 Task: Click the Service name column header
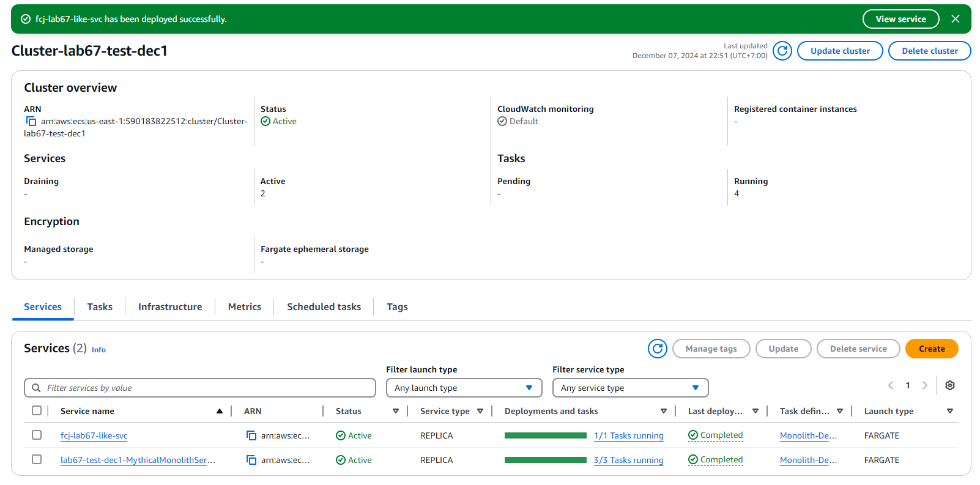87,411
